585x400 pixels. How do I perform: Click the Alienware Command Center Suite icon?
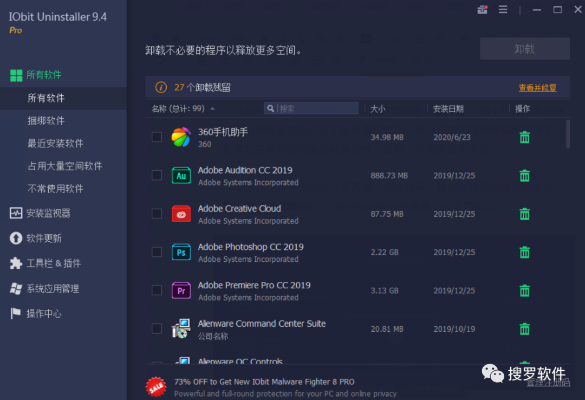coord(181,329)
